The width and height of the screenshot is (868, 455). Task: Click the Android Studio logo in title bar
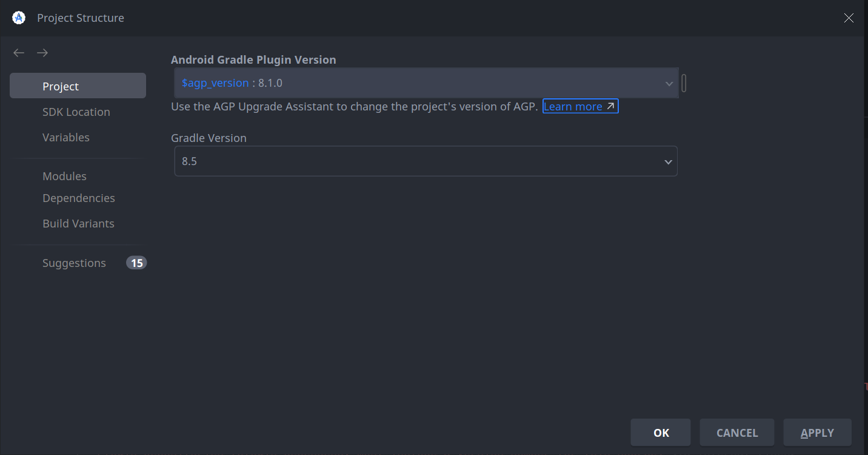pos(19,18)
